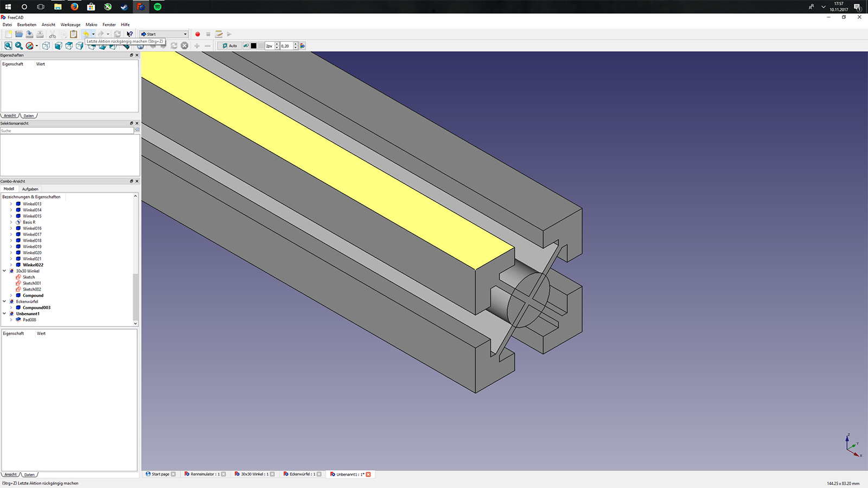Click the Redo arrow icon
The image size is (868, 488).
pyautogui.click(x=101, y=34)
